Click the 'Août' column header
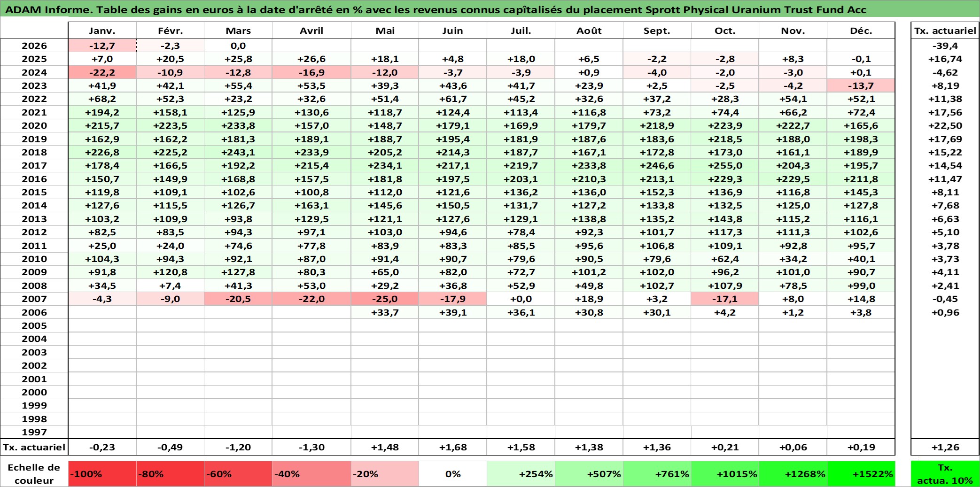980x487 pixels. 589,31
